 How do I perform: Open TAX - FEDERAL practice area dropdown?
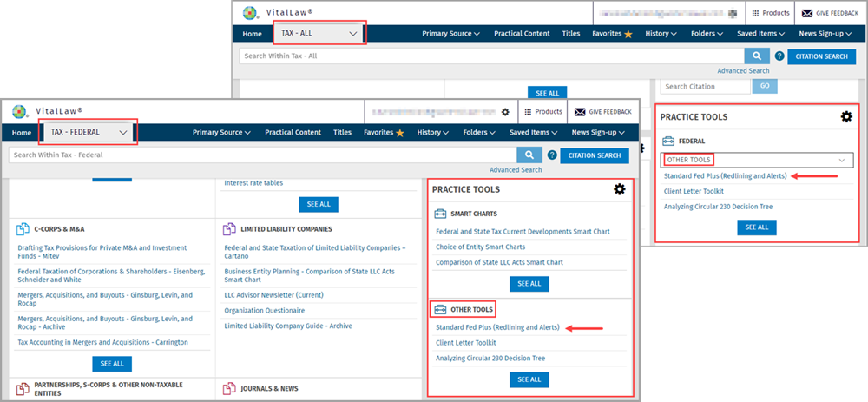(88, 132)
